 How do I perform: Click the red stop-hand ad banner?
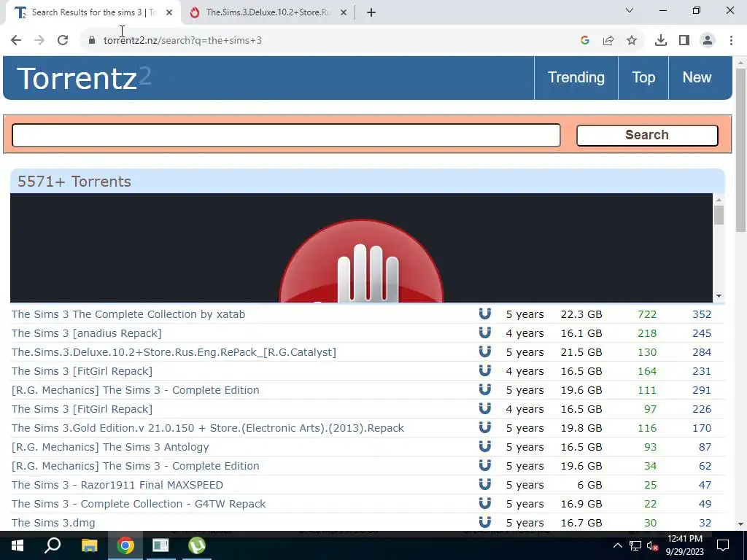(361, 248)
